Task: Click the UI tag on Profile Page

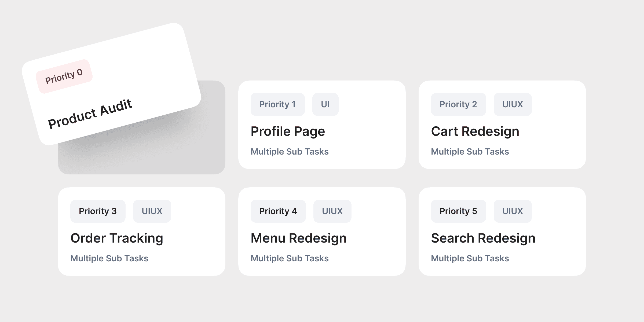Action: (325, 104)
